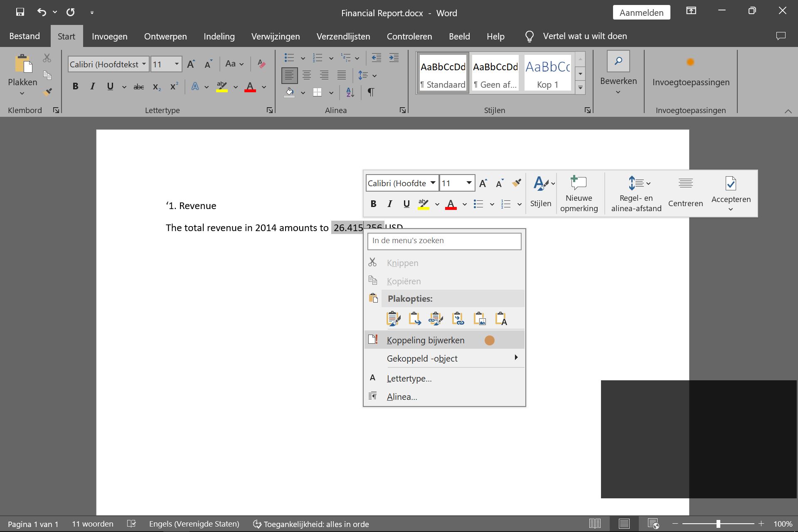Switch to the Ontwerpen tab
This screenshot has width=798, height=532.
[x=165, y=36]
